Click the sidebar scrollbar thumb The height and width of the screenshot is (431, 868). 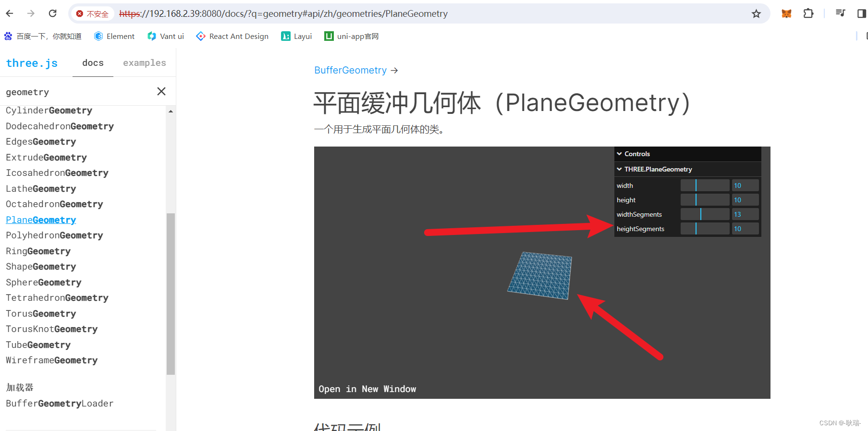coord(171,294)
